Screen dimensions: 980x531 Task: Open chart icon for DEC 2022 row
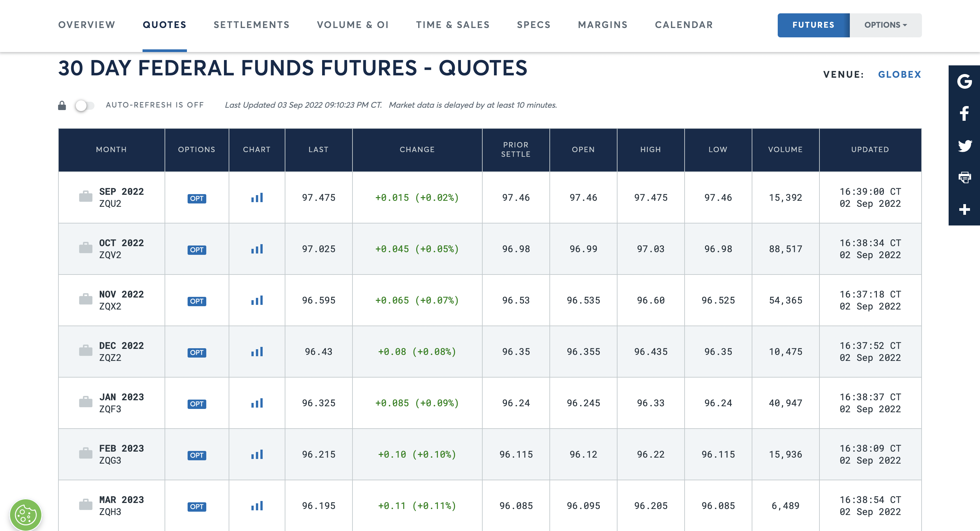click(x=257, y=352)
